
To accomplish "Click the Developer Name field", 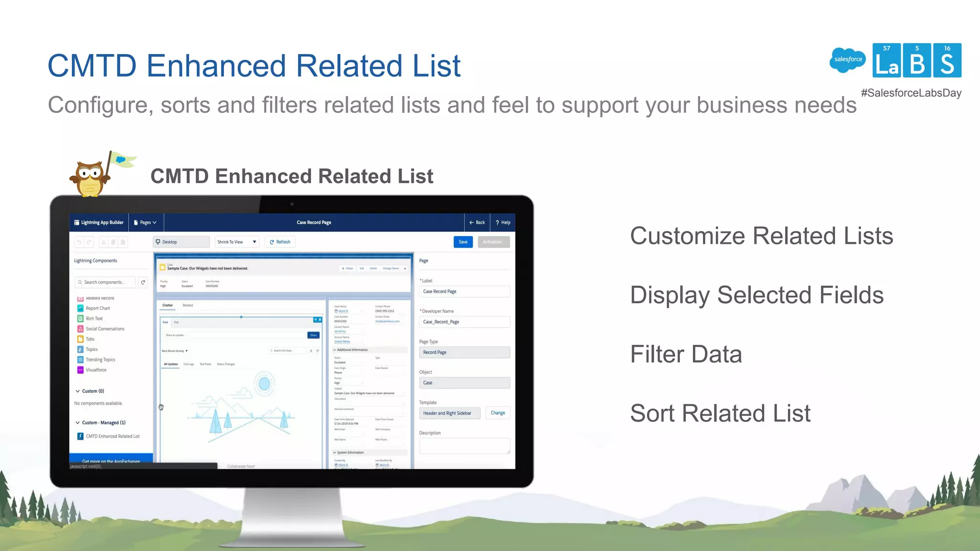I will 465,322.
